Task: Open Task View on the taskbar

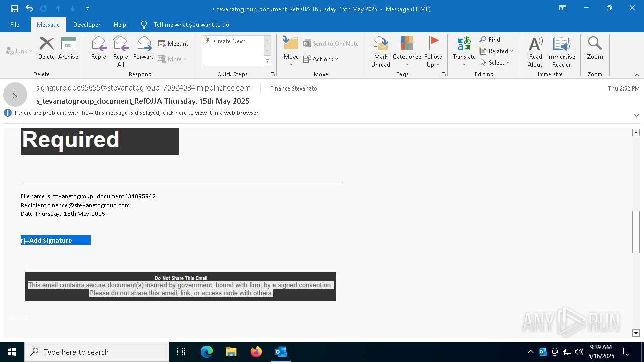Action: click(x=181, y=352)
